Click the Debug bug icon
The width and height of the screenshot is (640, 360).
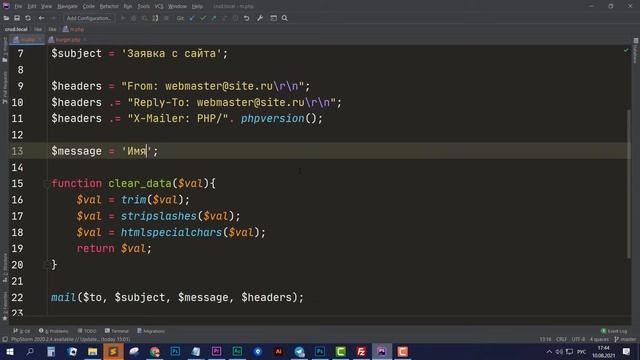[133, 18]
